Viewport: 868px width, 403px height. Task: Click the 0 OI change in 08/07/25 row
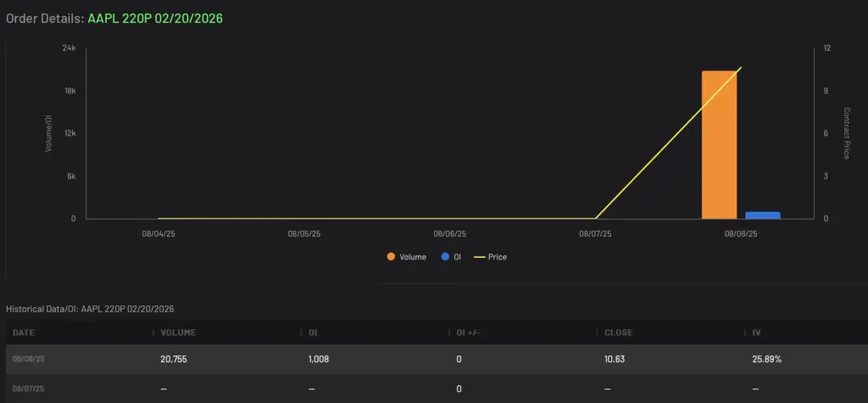tap(459, 389)
